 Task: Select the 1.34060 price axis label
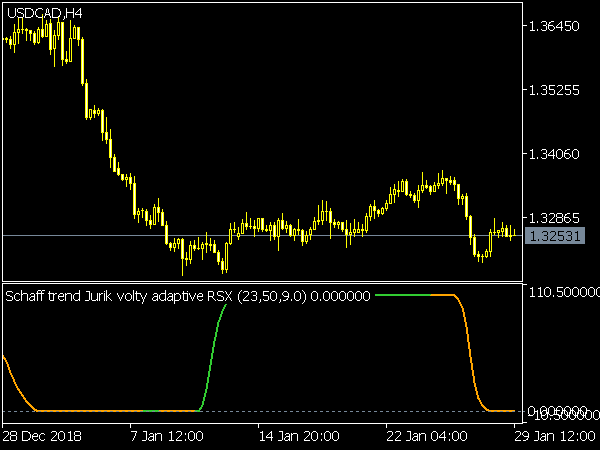pyautogui.click(x=554, y=154)
